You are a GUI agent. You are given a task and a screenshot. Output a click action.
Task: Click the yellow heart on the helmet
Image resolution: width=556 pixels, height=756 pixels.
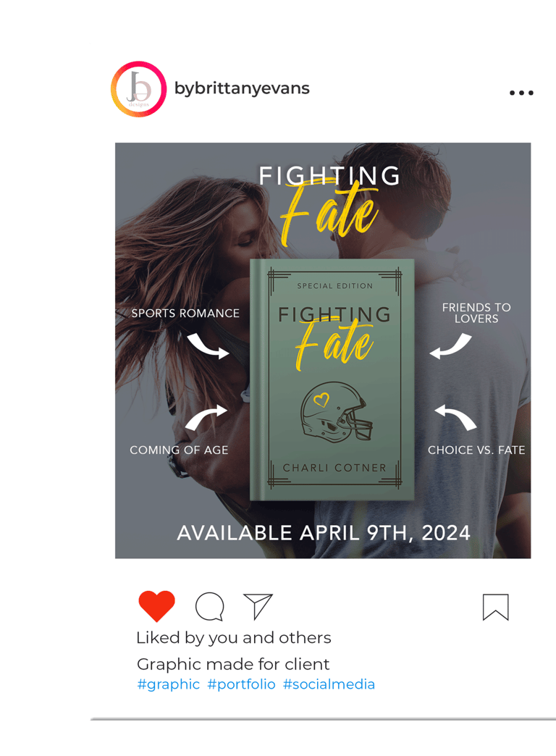321,399
